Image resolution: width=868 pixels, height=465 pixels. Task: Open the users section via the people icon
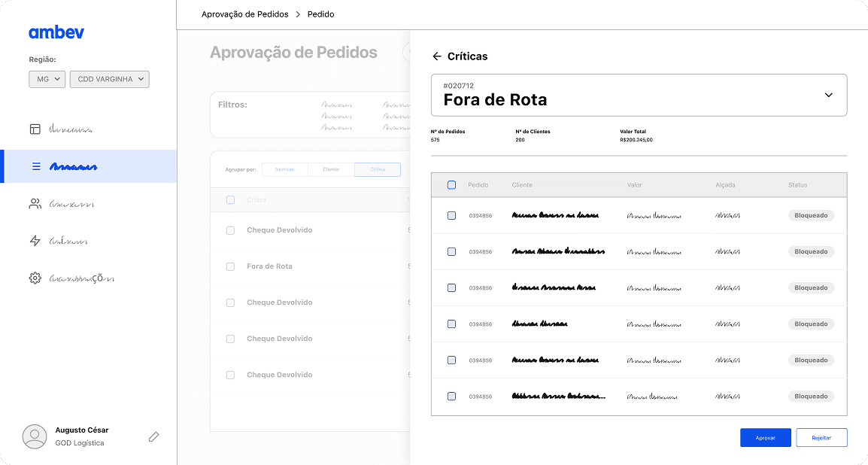35,203
